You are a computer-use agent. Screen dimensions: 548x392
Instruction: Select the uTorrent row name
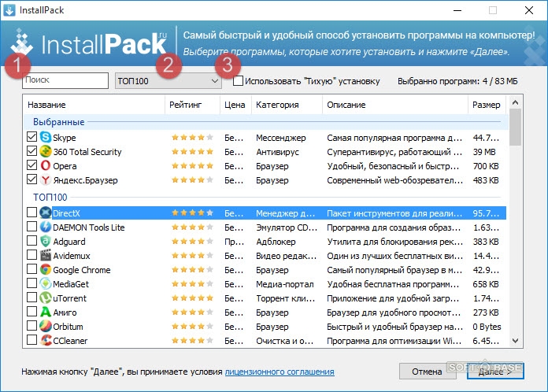pyautogui.click(x=69, y=298)
